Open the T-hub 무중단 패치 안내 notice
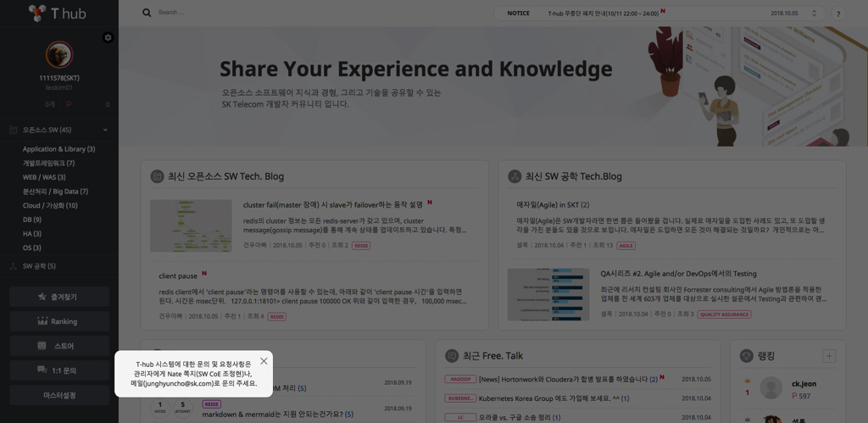This screenshot has height=423, width=868. pyautogui.click(x=603, y=14)
